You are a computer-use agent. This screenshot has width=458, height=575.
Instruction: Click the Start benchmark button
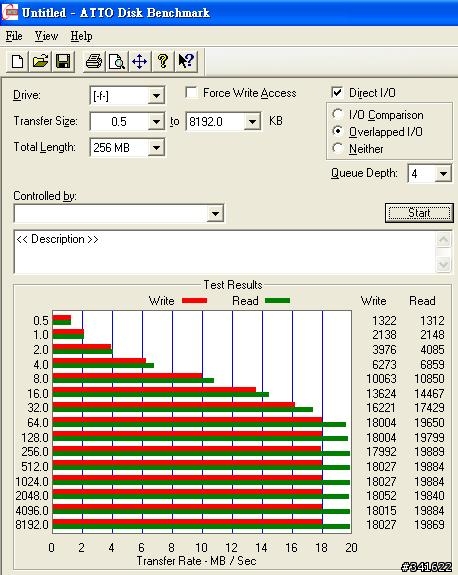(419, 213)
